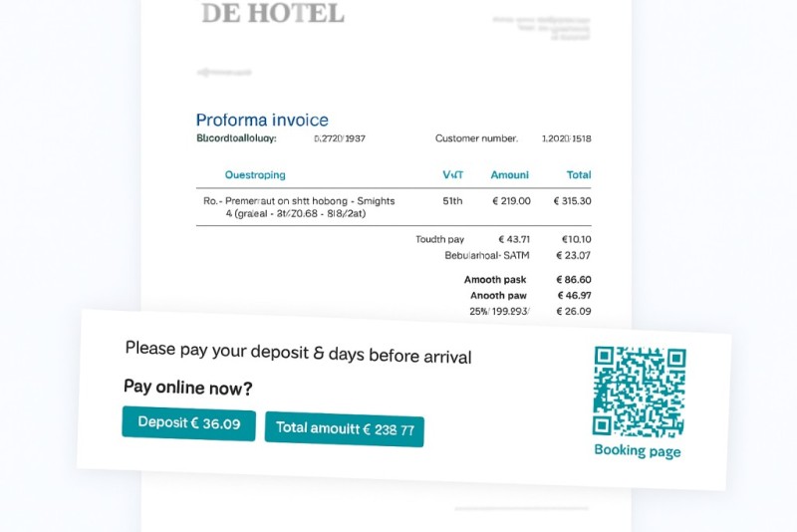This screenshot has width=797, height=532.
Task: Click the 'Pay online now?' text
Action: (x=188, y=388)
